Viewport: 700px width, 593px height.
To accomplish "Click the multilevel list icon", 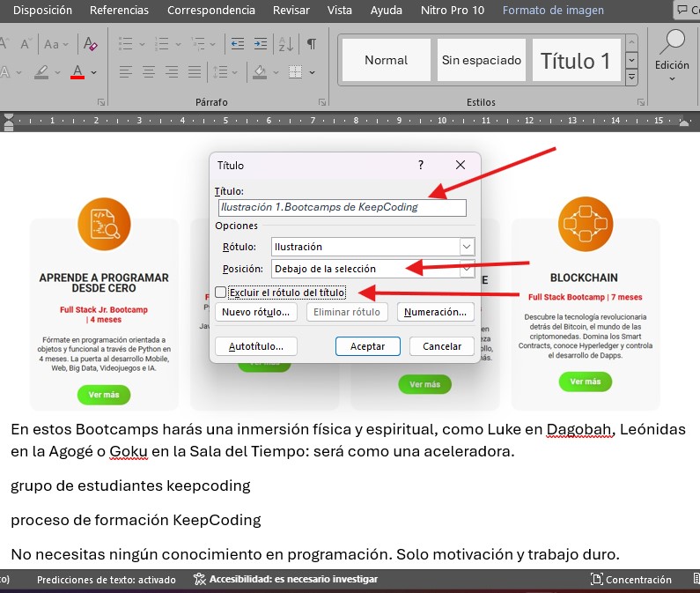I will coord(198,44).
